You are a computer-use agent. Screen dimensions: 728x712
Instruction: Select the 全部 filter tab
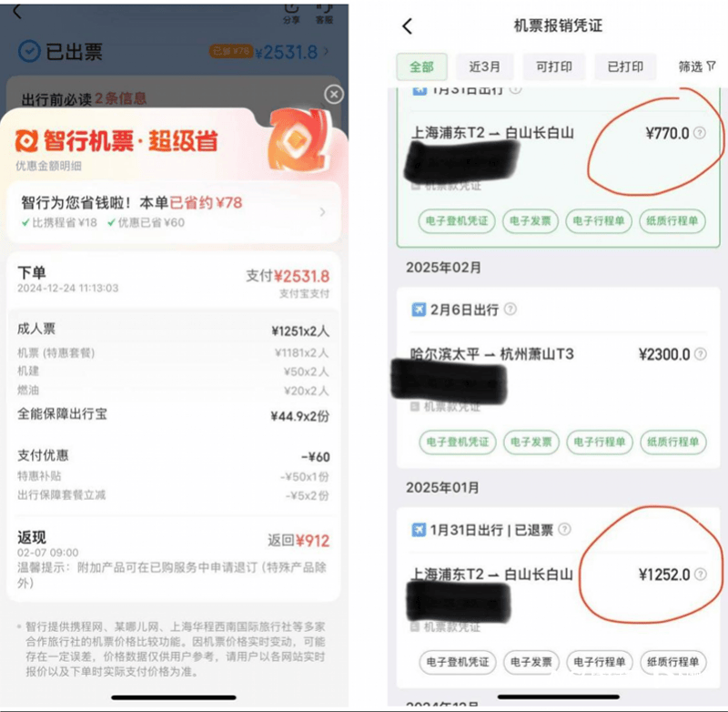pyautogui.click(x=421, y=66)
